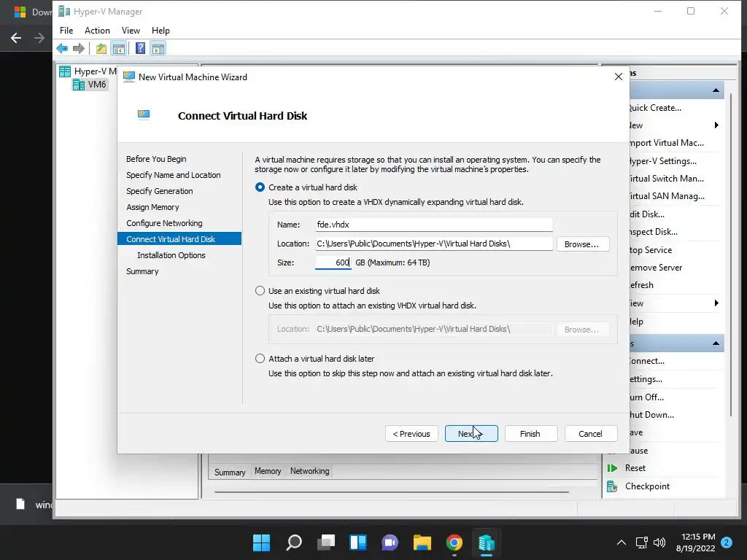
Task: Show hidden tray icons chevron
Action: 622,542
